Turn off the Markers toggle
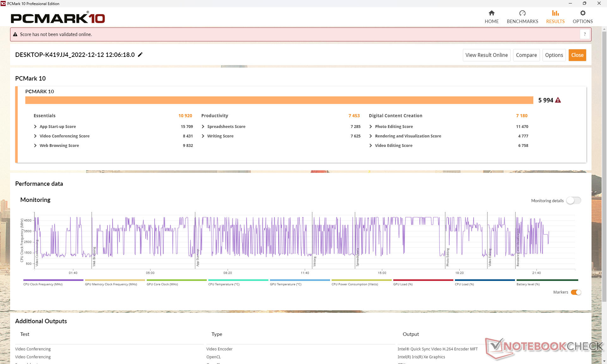607x364 pixels. point(576,292)
